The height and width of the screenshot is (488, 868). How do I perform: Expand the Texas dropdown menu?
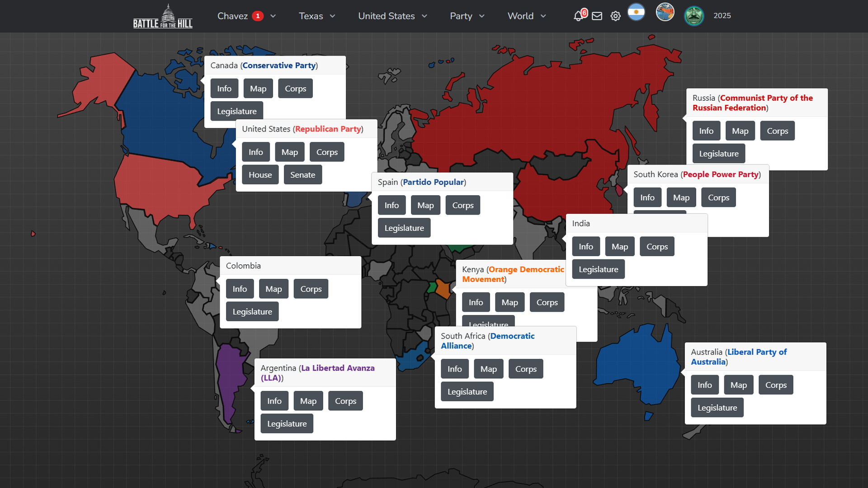coord(317,16)
